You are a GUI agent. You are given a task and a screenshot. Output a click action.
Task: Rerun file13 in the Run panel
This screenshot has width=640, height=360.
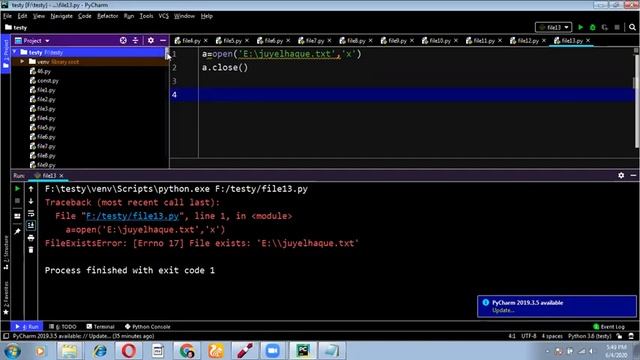(17, 189)
